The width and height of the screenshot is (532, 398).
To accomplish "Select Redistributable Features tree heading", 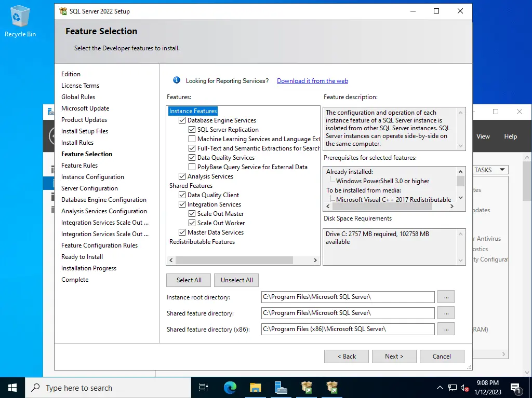I will [202, 242].
